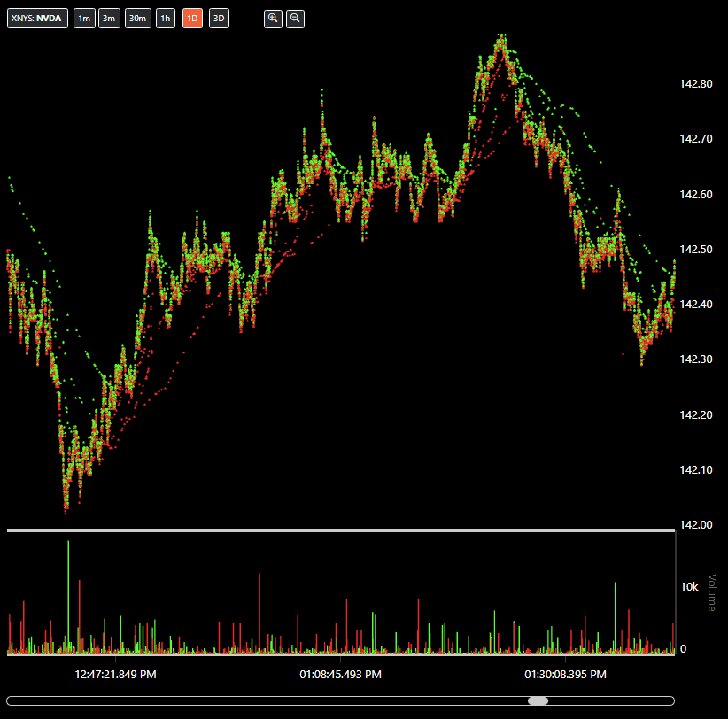Click the divider between price and volume panes
Screen dimensions: 728x719
pyautogui.click(x=341, y=530)
